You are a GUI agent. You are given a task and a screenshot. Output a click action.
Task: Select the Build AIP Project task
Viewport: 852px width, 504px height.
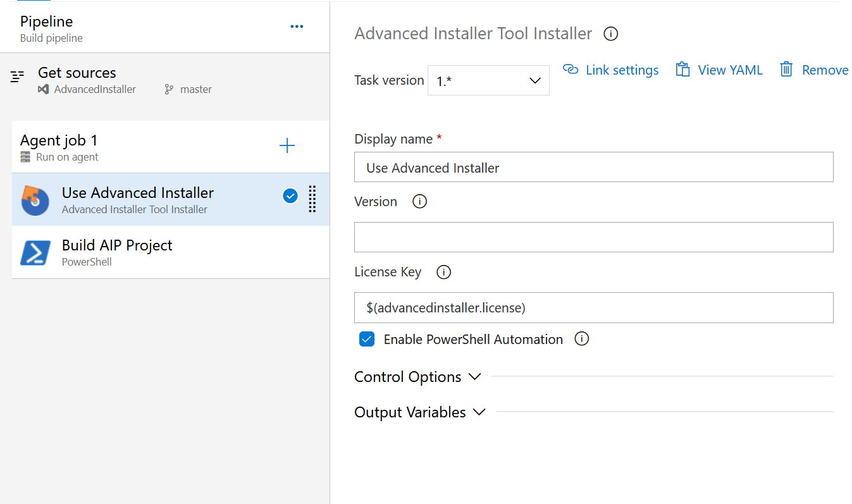coord(171,252)
